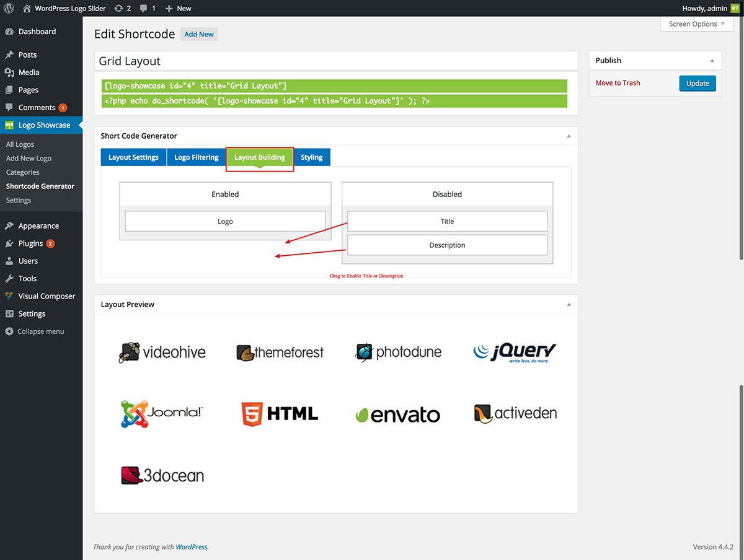Collapse the Publish panel

pos(712,61)
